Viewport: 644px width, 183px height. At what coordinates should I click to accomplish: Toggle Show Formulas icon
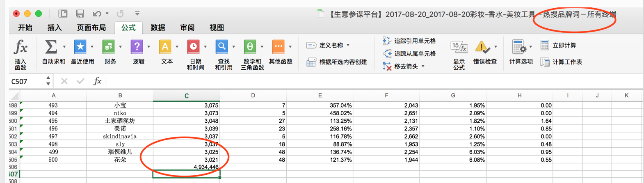(x=459, y=47)
